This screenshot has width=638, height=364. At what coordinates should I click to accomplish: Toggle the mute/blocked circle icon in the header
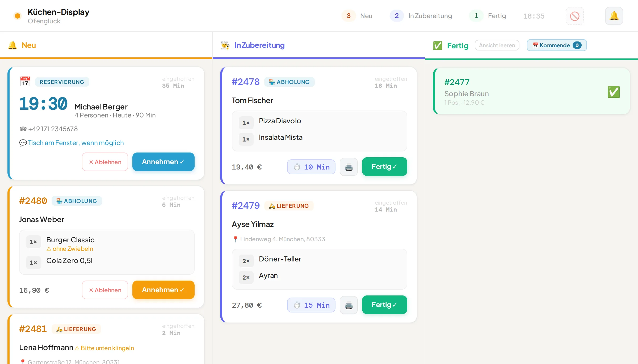574,16
